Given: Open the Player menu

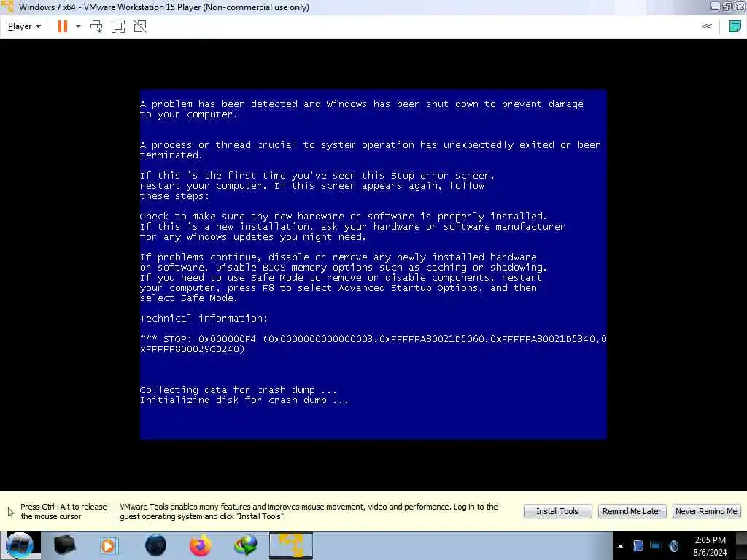Looking at the screenshot, I should (x=24, y=26).
